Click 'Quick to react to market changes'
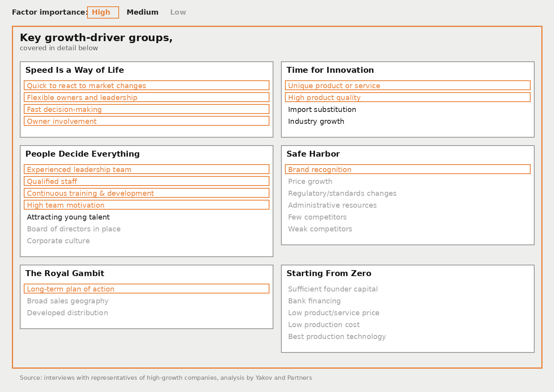 coord(146,85)
